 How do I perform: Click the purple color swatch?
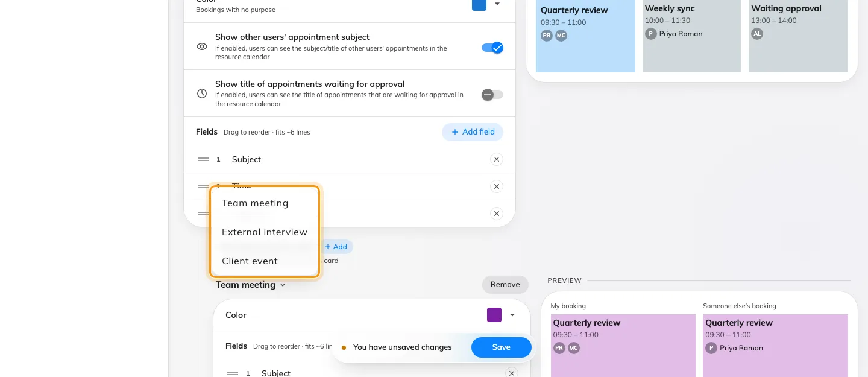pos(494,315)
